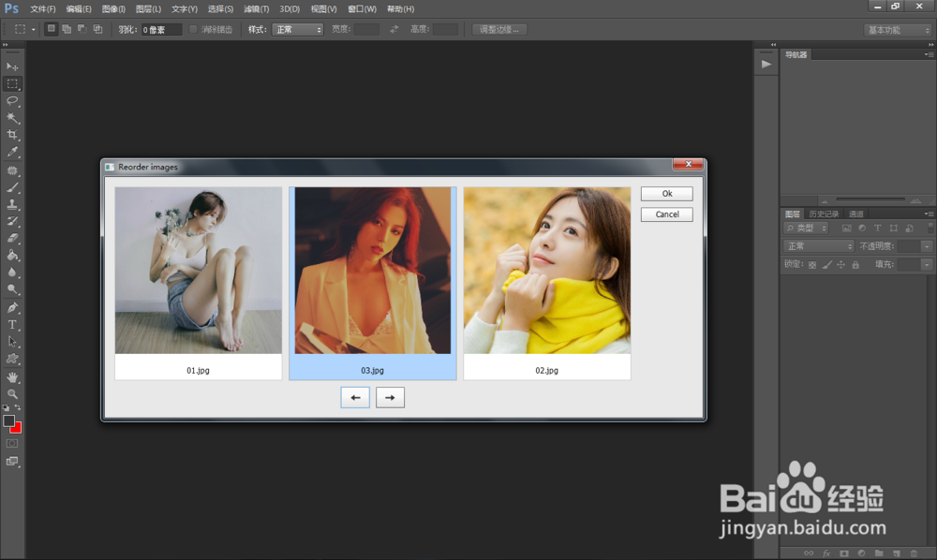Select the Brush tool
937x560 pixels.
click(12, 187)
